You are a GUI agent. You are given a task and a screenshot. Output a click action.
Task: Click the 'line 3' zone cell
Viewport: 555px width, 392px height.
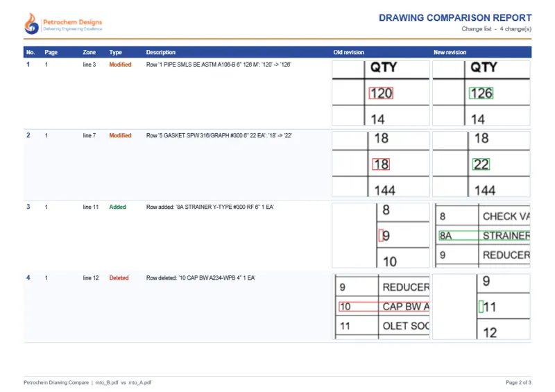point(89,65)
